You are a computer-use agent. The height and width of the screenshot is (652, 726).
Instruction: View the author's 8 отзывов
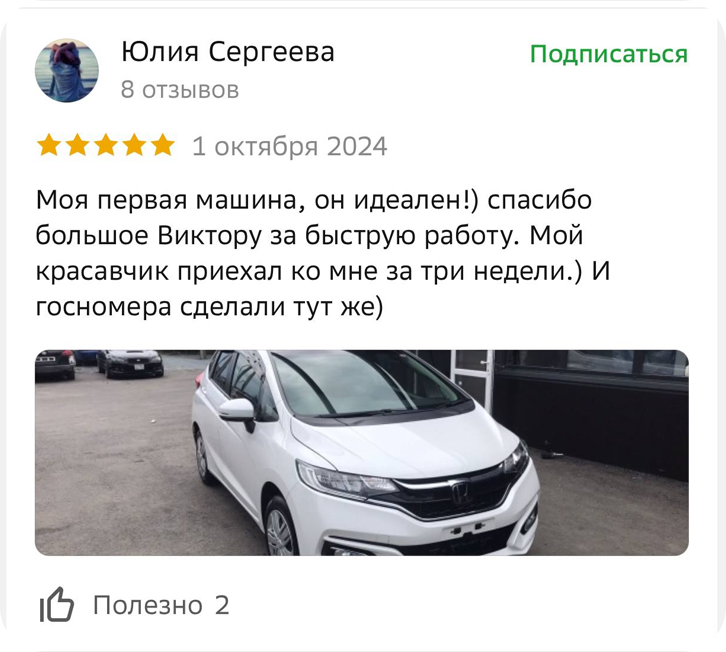tap(180, 89)
